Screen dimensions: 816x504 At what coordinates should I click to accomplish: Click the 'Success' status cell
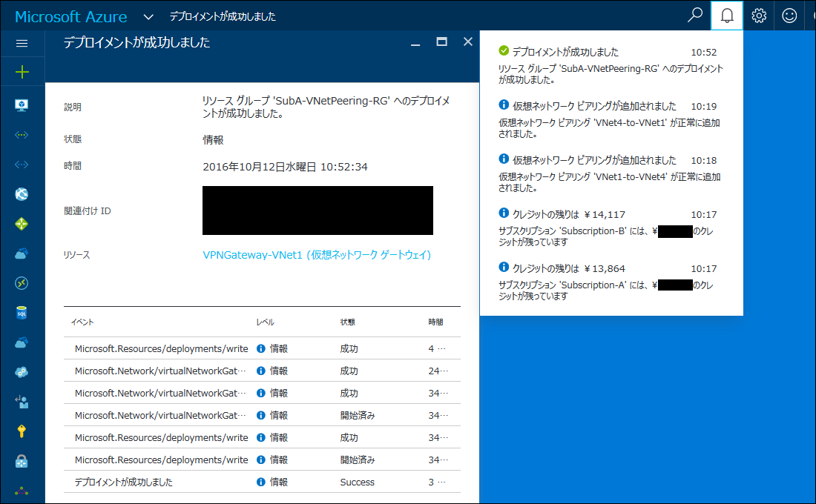tap(357, 483)
